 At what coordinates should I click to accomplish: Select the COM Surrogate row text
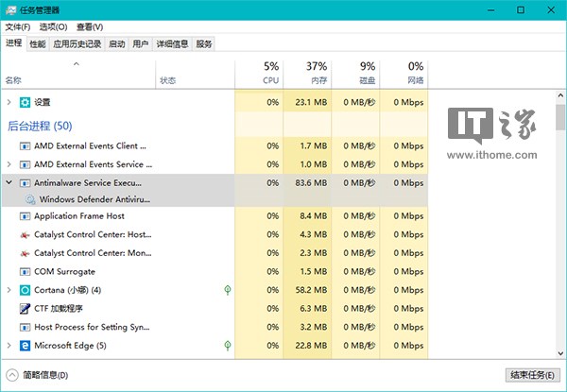coord(64,272)
